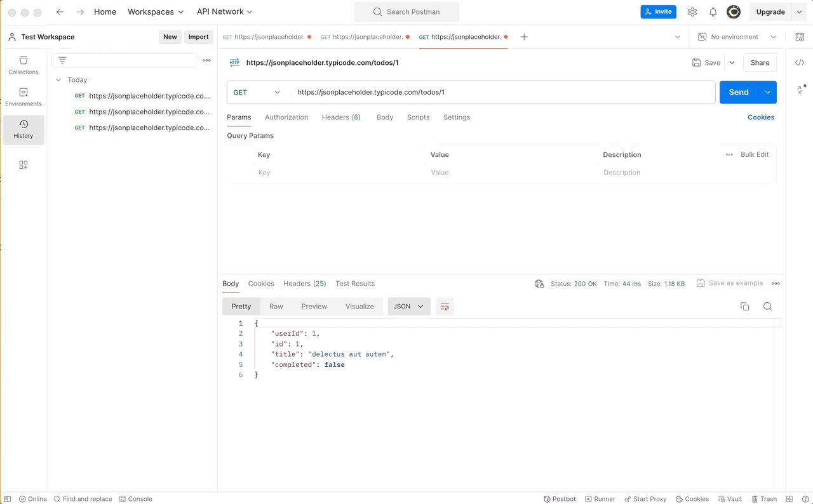Copy the response body
Screen dimensions: 813x504
coord(745,307)
